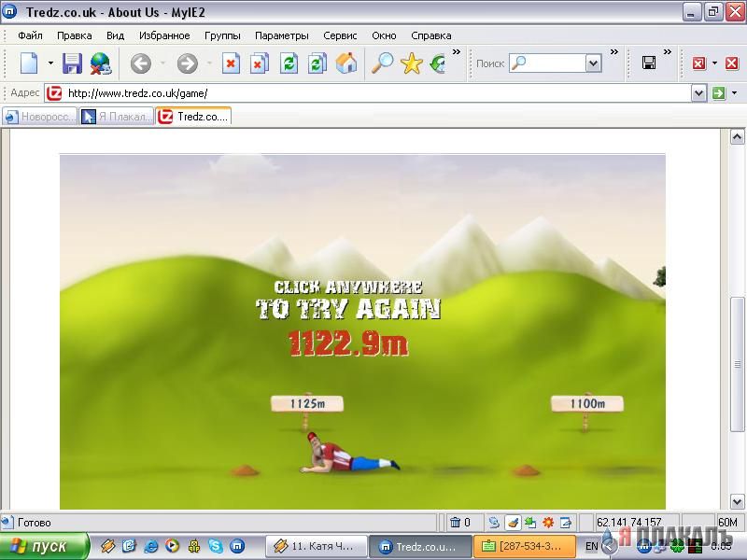This screenshot has width=747, height=560.
Task: Click the green refresh page icon
Action: click(x=289, y=63)
